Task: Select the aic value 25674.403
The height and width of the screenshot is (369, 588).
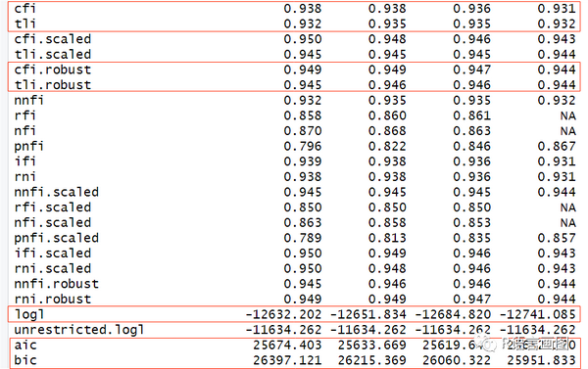Action: tap(287, 346)
